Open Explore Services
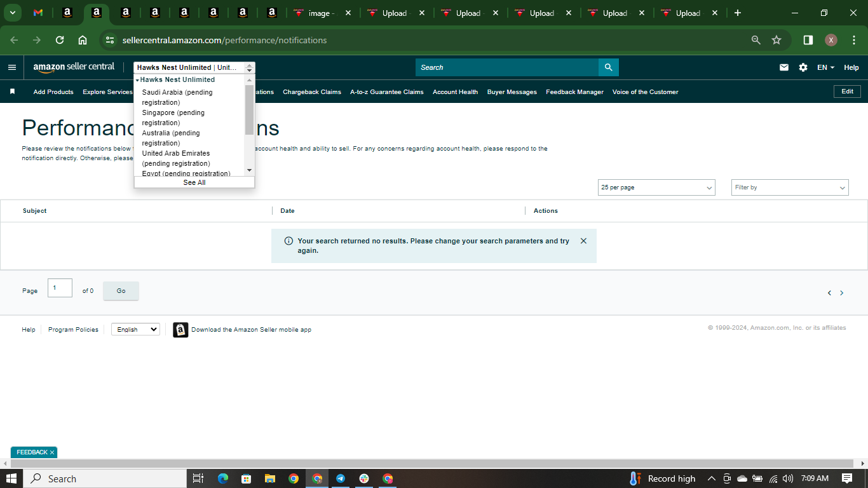 (107, 92)
